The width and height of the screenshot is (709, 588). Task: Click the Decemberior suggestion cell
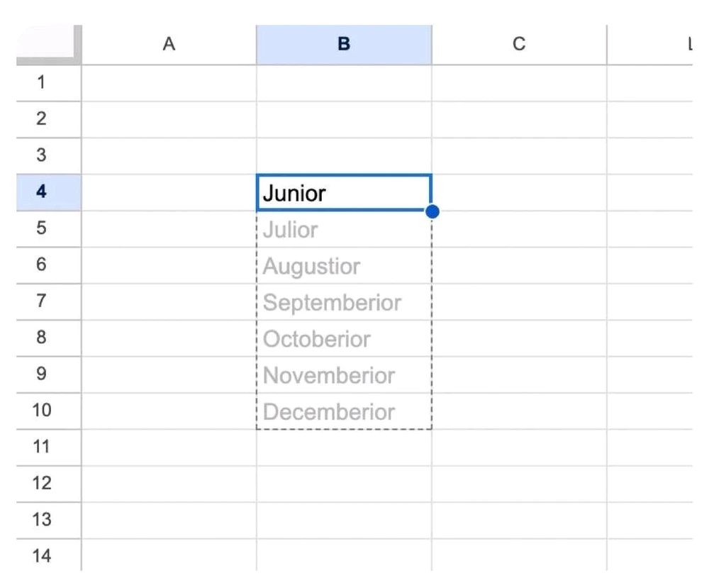click(x=344, y=412)
